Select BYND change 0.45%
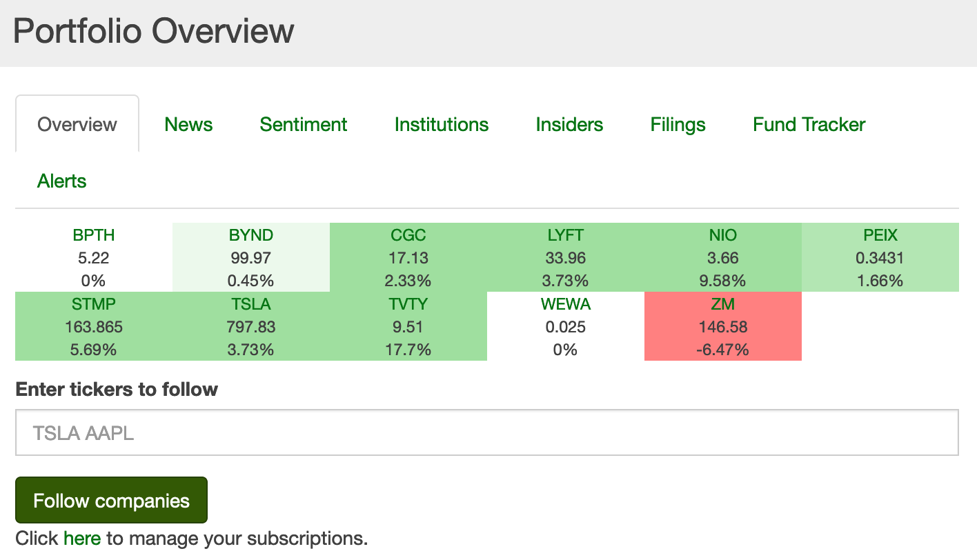This screenshot has width=977, height=560. pos(251,281)
